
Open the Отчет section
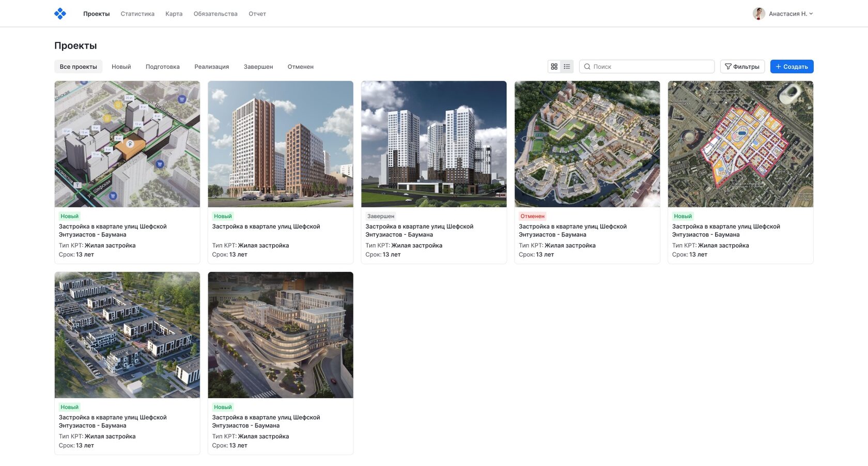coord(257,14)
